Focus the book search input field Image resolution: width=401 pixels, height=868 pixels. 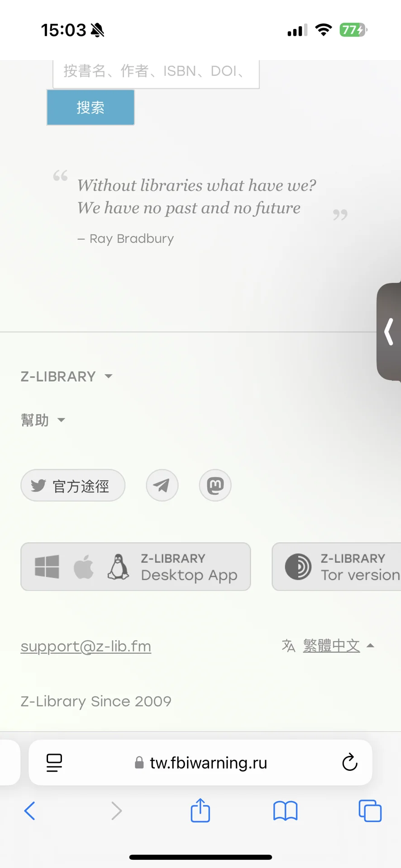pos(156,73)
